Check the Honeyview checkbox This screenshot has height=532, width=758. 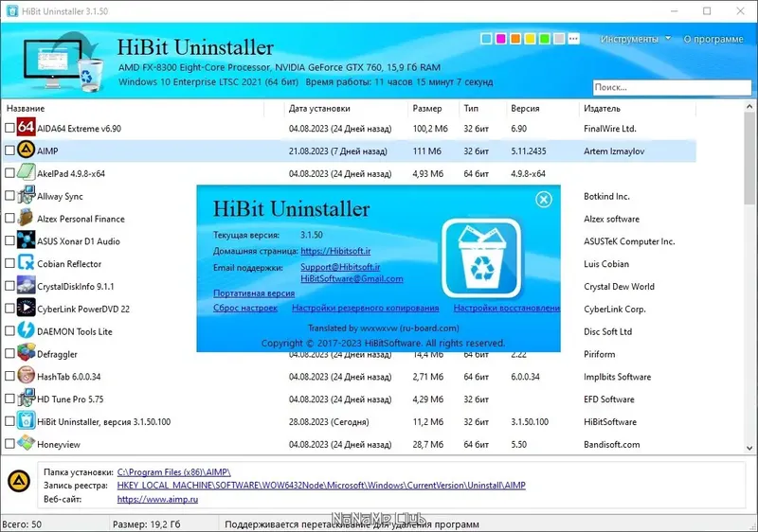[x=9, y=443]
